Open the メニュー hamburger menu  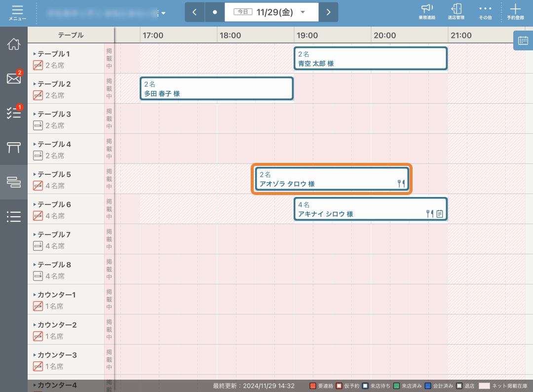point(17,13)
